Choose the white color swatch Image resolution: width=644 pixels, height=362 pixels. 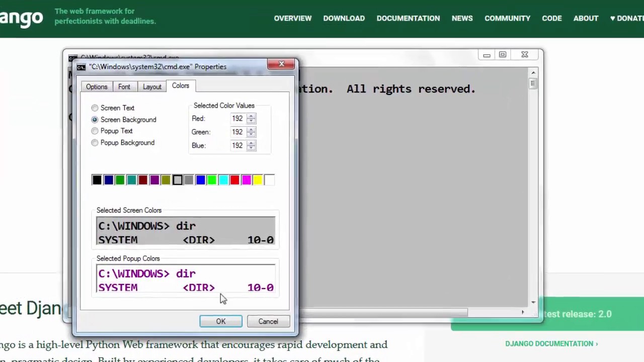tap(269, 180)
